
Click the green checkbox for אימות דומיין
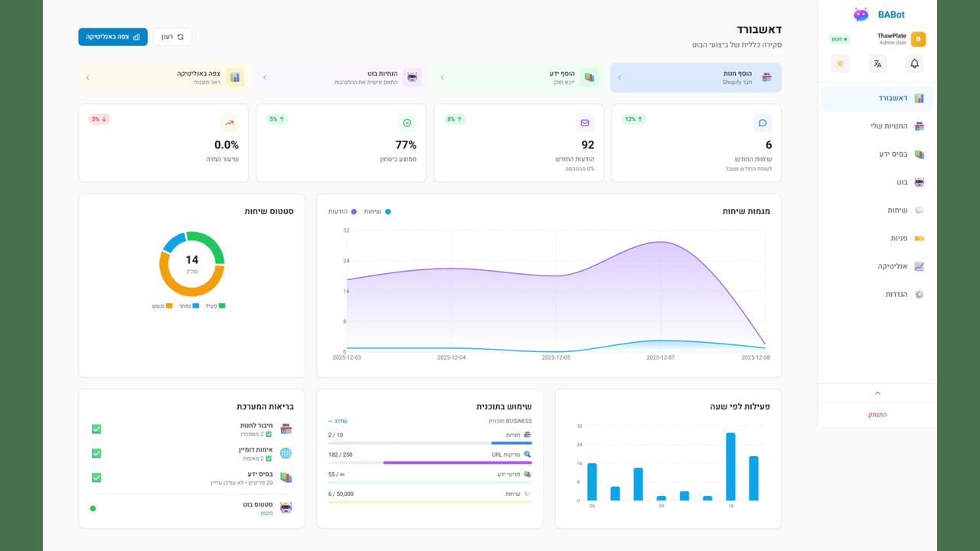[x=96, y=453]
